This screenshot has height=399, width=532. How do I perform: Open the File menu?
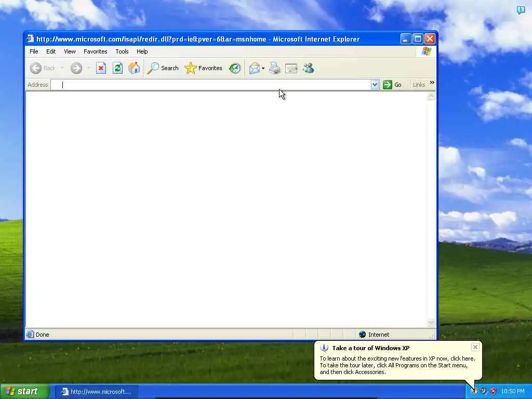click(34, 51)
